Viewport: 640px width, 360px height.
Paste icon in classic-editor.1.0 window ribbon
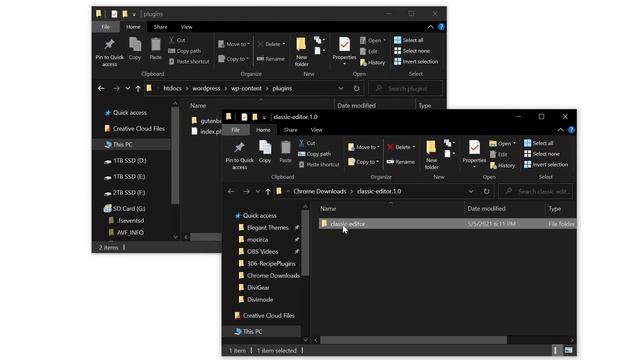[x=286, y=151]
